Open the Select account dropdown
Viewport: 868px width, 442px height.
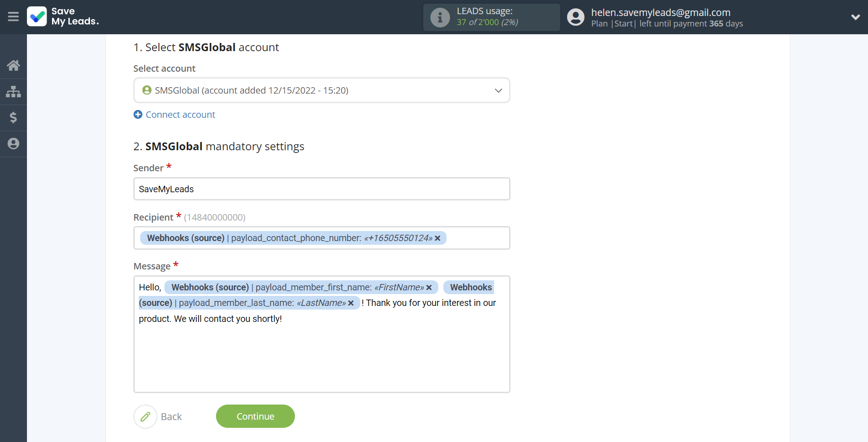pyautogui.click(x=321, y=90)
